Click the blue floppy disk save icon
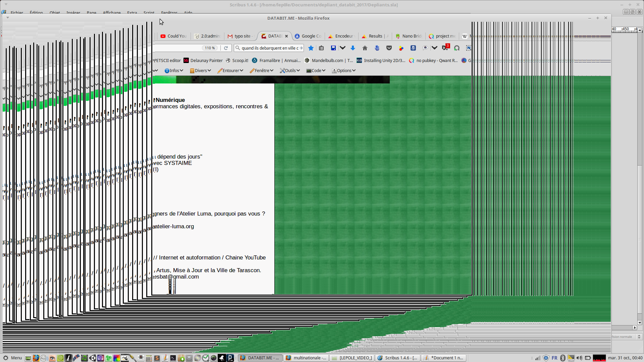644x362 pixels. [x=333, y=48]
